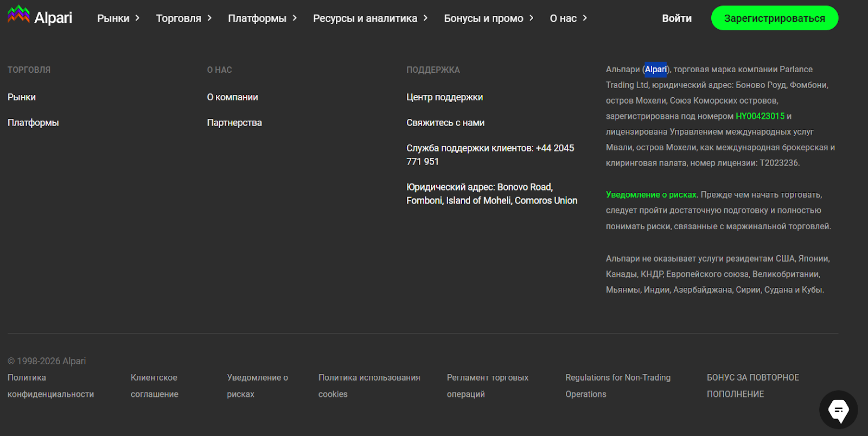868x436 pixels.
Task: Open БОНУС ЗА ПОВТОРНОЕ ПОПОЛНЕНИЕ link
Action: (x=752, y=386)
